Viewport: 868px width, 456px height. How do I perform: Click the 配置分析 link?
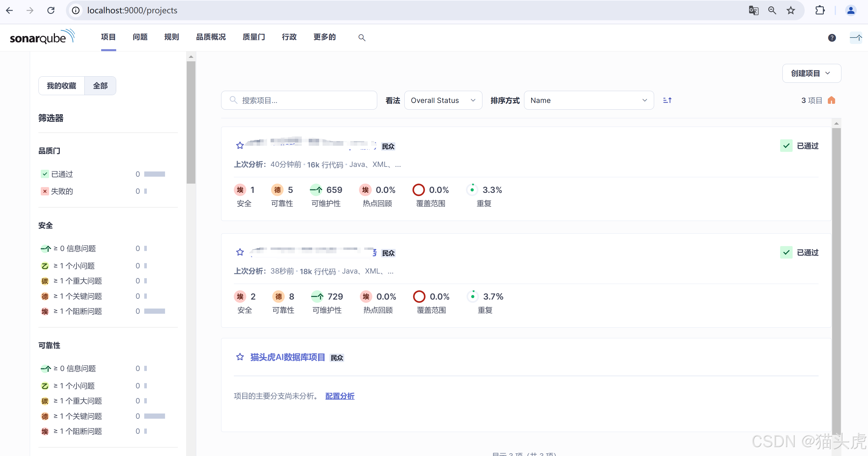pyautogui.click(x=339, y=396)
